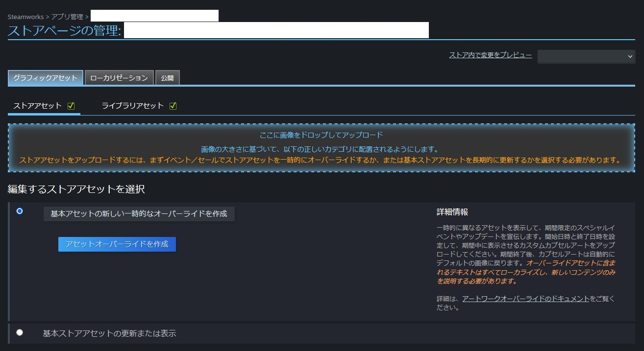Click the ここに画像をドロップ upload zone

[x=321, y=147]
